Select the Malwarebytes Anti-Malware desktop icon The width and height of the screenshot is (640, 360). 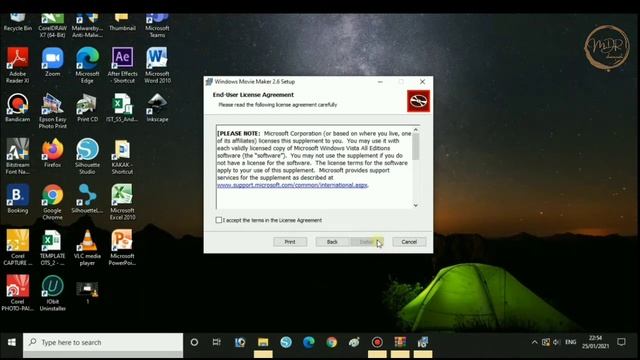click(87, 26)
